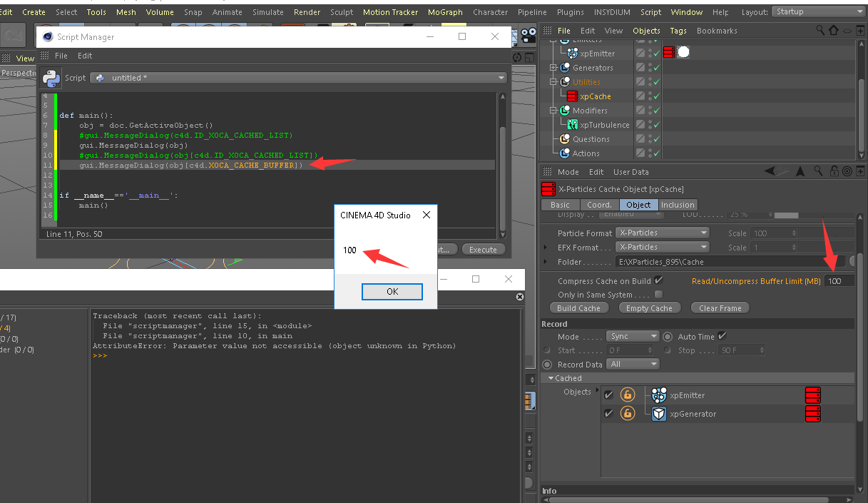Click OK in CINEMA 4D Studio dialog

[x=392, y=291]
